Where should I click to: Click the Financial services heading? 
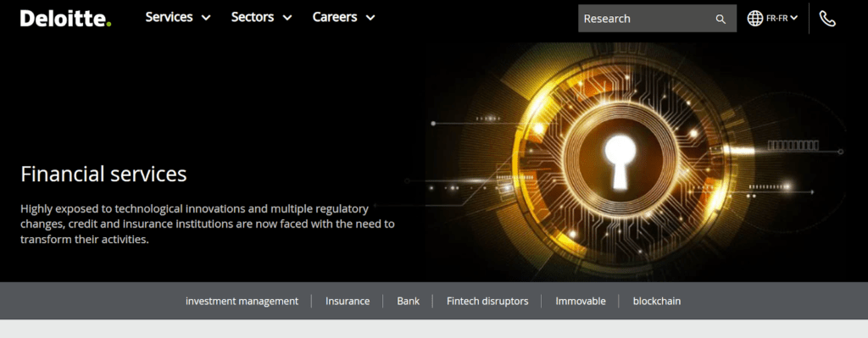pyautogui.click(x=103, y=175)
